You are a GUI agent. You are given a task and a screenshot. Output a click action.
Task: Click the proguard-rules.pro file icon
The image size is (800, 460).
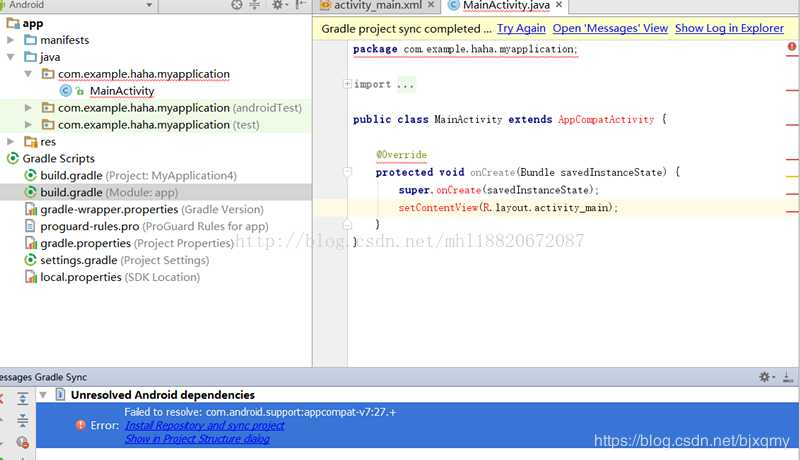pyautogui.click(x=31, y=226)
